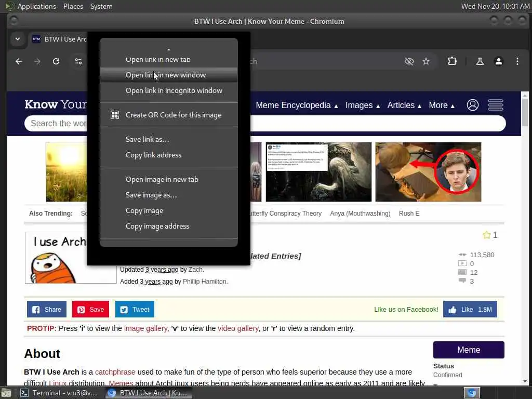Screen dimensions: 532x399
Task: Go back with the browser back arrow
Action: 19,61
